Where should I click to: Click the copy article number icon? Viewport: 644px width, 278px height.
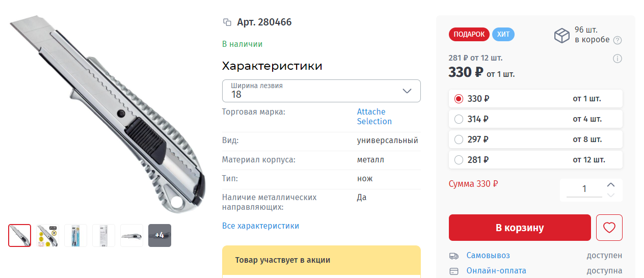(x=227, y=22)
